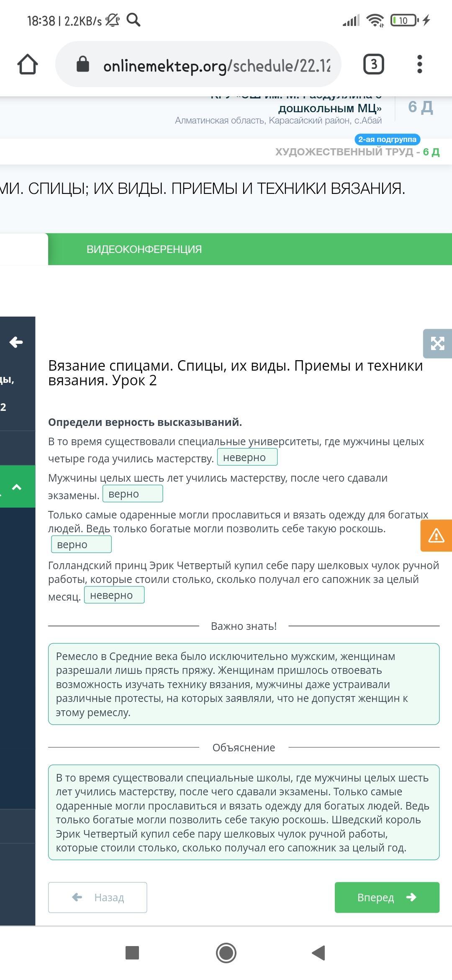Click the sidebar back arrow icon
The width and height of the screenshot is (452, 980).
coord(16,342)
